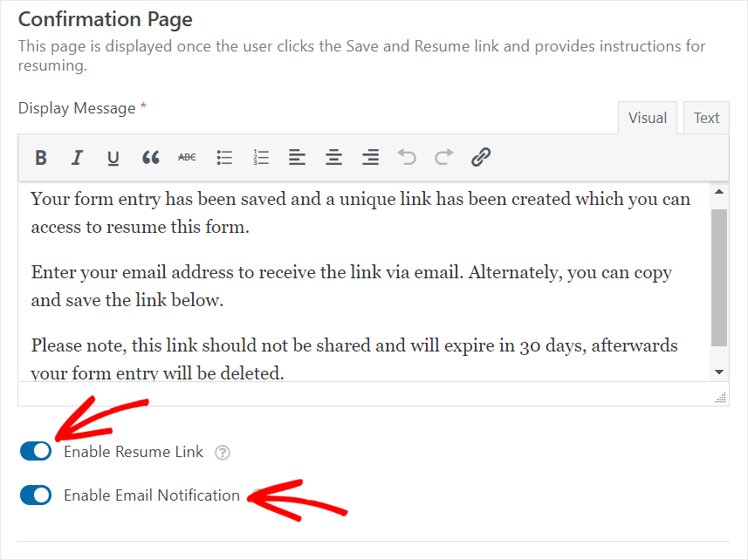This screenshot has height=560, width=748.
Task: Undo the last edit
Action: [407, 157]
